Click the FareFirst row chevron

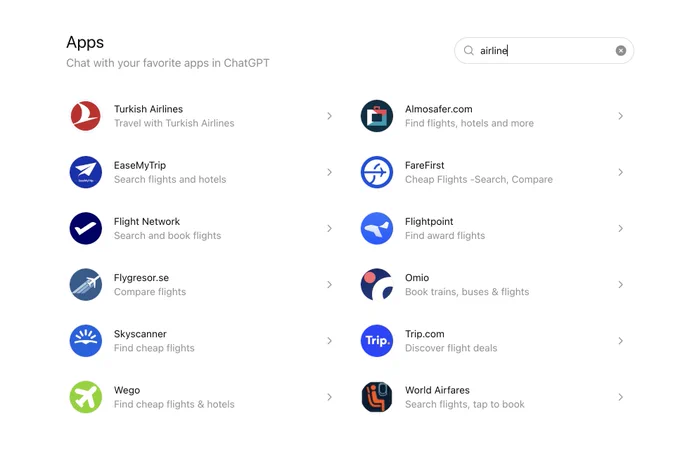[x=621, y=172]
